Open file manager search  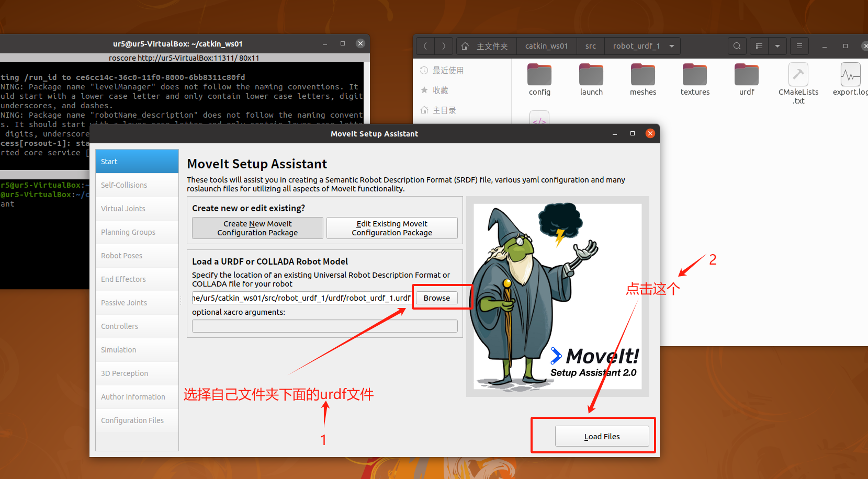737,46
